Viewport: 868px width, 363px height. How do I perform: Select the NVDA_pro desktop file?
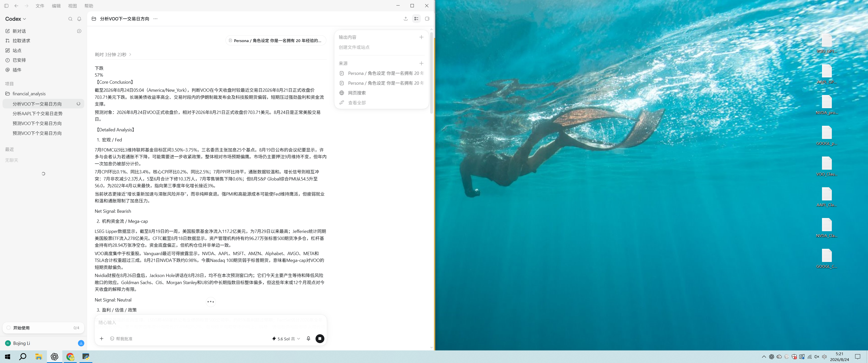pos(827,105)
